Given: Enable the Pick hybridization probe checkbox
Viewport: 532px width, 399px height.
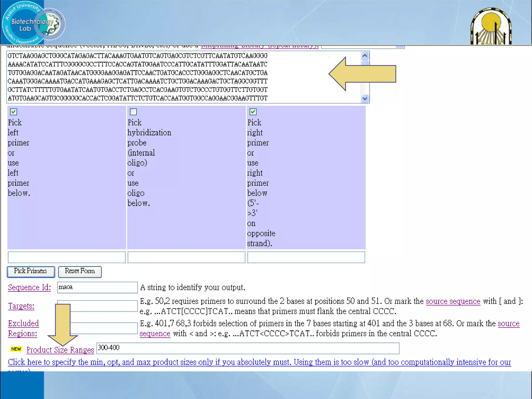Looking at the screenshot, I should (x=133, y=112).
